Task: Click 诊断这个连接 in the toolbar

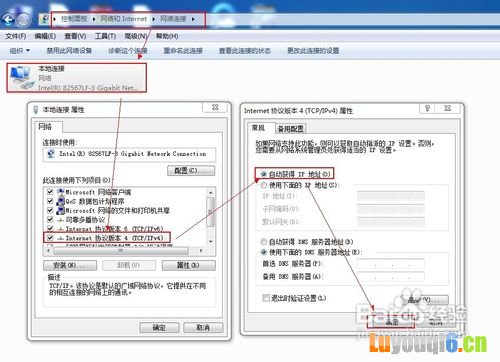Action: click(128, 51)
